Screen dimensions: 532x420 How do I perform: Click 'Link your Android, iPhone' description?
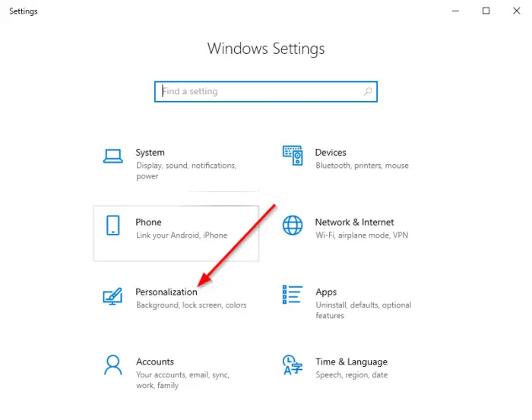(182, 235)
